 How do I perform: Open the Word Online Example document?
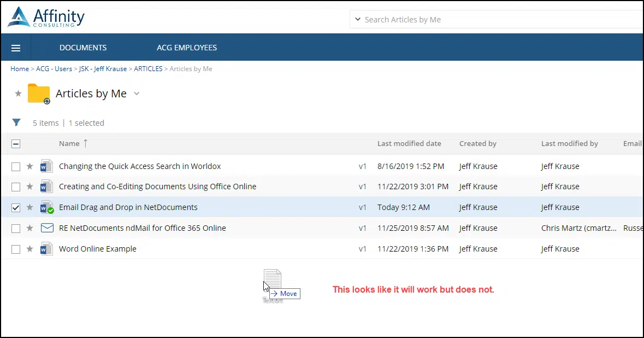click(x=97, y=249)
